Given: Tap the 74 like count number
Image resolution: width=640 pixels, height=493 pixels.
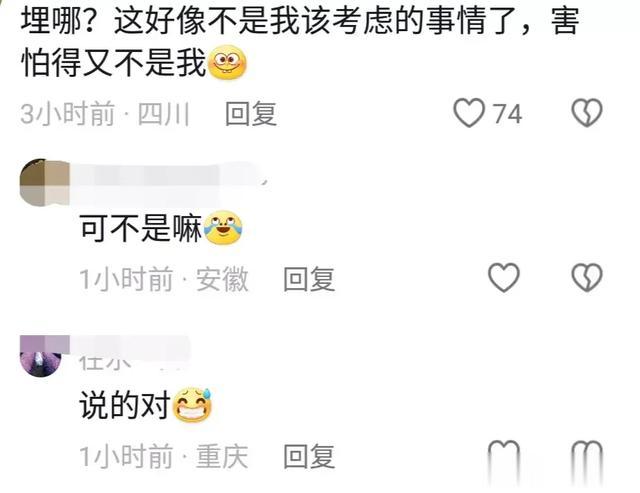Looking at the screenshot, I should (x=507, y=114).
